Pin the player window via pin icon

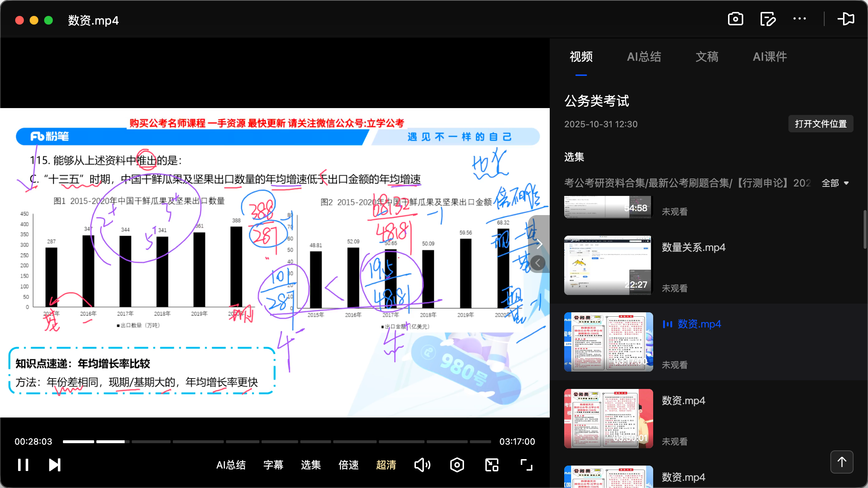tap(846, 19)
